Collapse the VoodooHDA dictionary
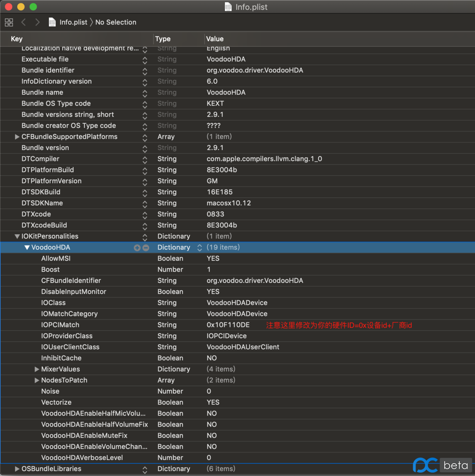This screenshot has width=475, height=476. tap(27, 248)
